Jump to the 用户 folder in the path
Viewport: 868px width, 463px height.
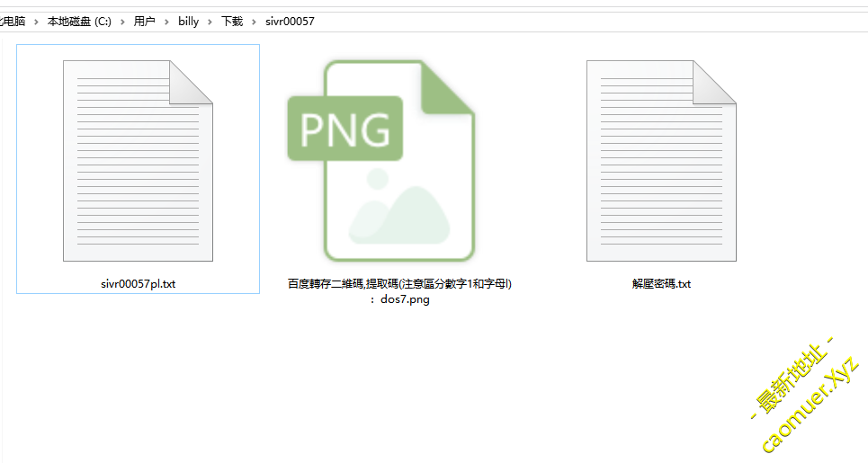coord(144,22)
